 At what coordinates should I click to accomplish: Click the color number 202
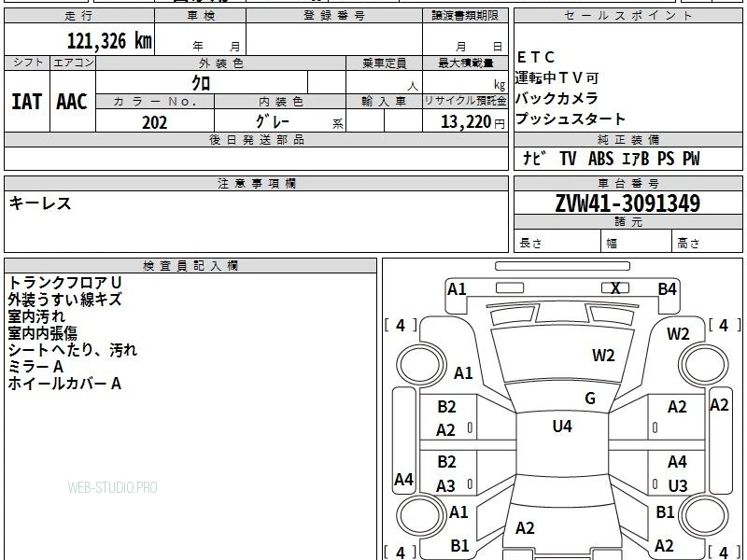tap(155, 122)
